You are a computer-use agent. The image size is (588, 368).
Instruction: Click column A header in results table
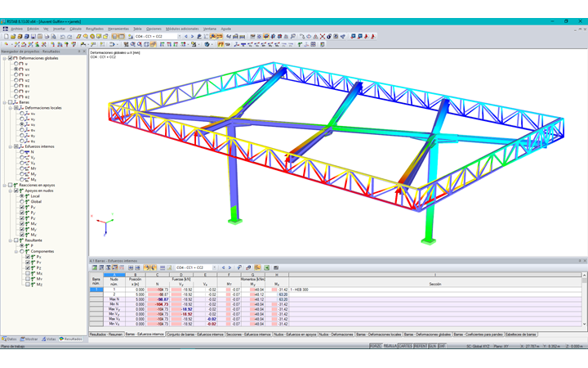tap(114, 275)
